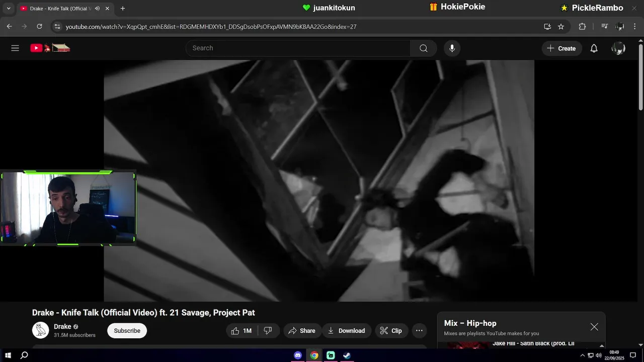The height and width of the screenshot is (362, 644).
Task: Click the video player to pause
Action: point(319,181)
